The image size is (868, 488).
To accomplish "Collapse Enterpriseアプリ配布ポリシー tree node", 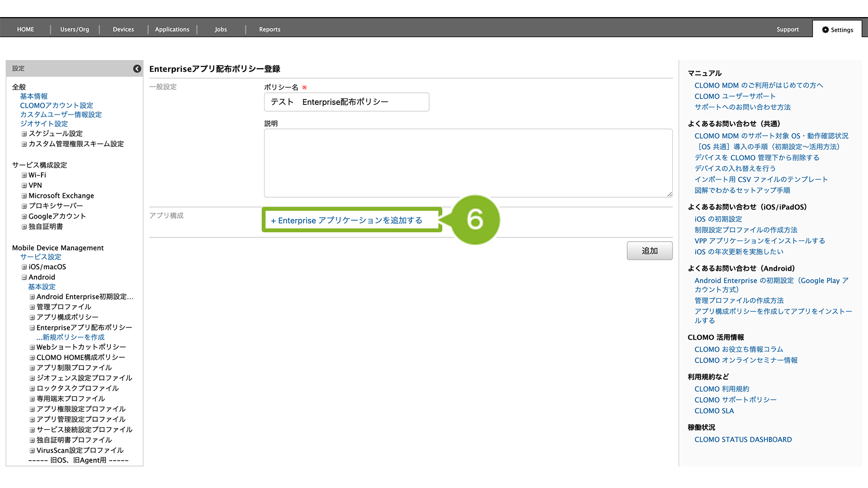I will tap(32, 328).
